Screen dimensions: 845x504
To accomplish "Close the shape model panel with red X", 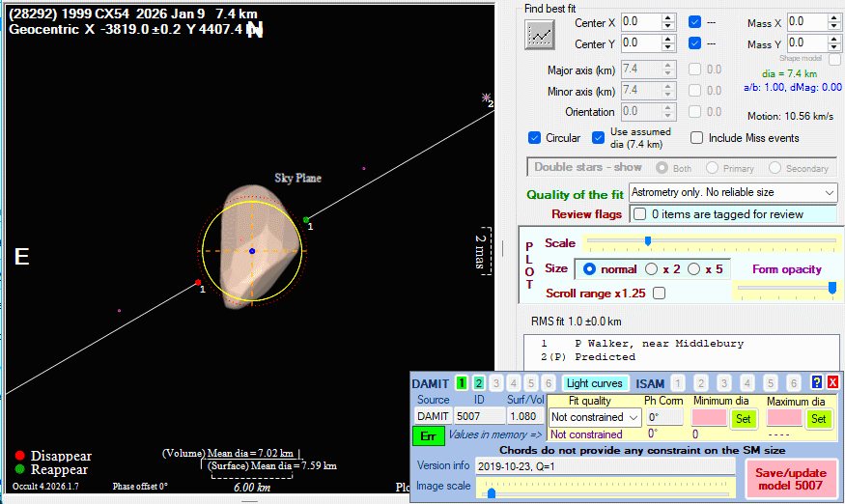I will pos(831,383).
